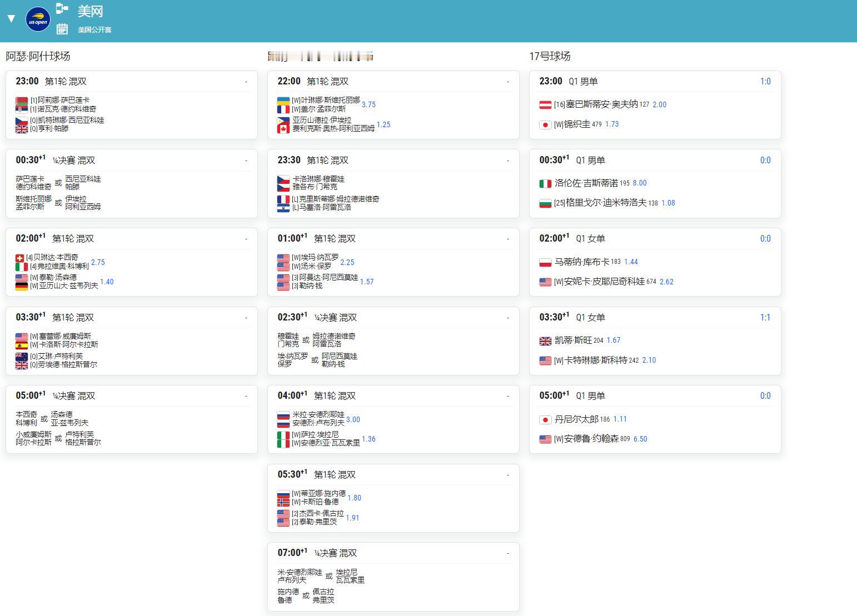Click player name 诺瓦克·德约科维奇

[67, 109]
